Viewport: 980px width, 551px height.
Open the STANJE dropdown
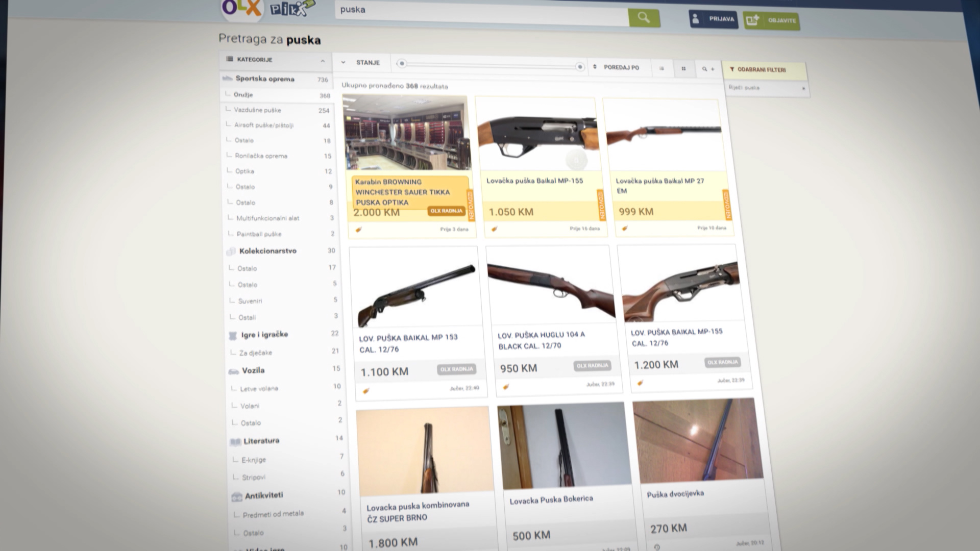point(362,63)
